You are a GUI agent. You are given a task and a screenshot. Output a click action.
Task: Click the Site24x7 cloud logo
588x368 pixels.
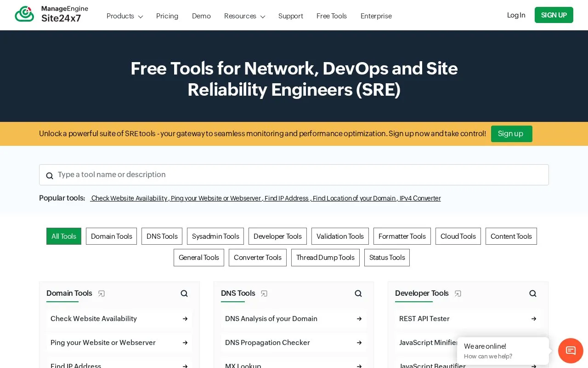tap(24, 14)
